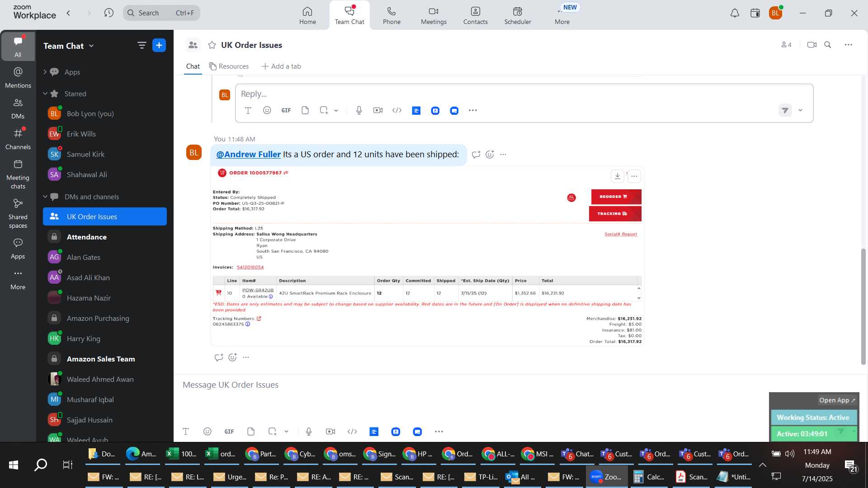
Task: Click the Reply input field
Action: point(524,94)
